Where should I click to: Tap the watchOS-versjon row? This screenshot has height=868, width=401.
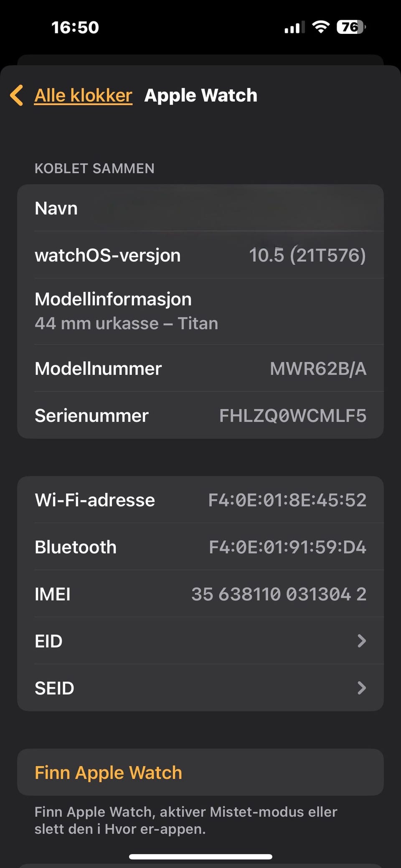pos(200,255)
